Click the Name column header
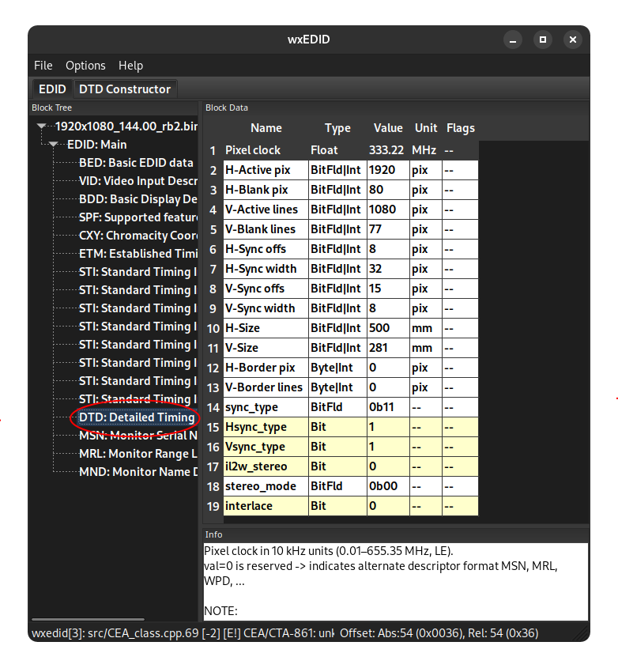This screenshot has width=618, height=672. tap(266, 128)
